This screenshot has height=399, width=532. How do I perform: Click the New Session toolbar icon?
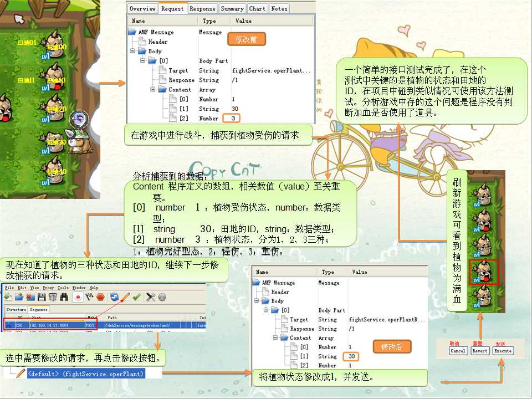point(8,298)
